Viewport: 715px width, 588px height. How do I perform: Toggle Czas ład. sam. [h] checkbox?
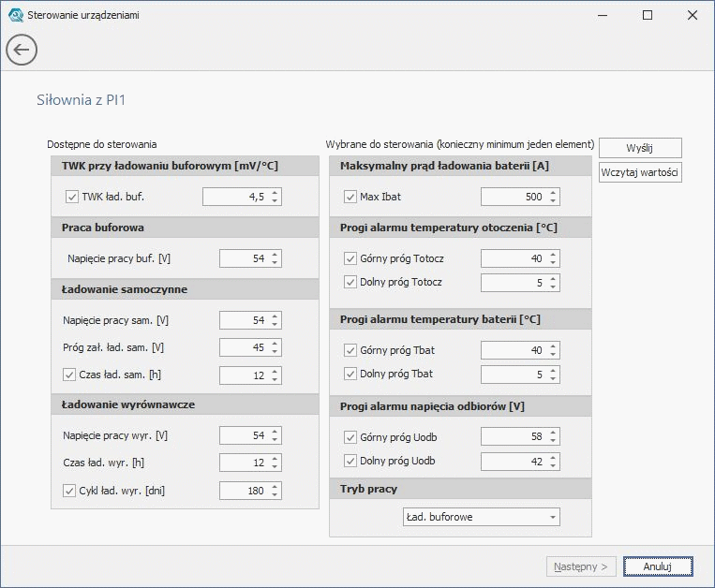(69, 375)
